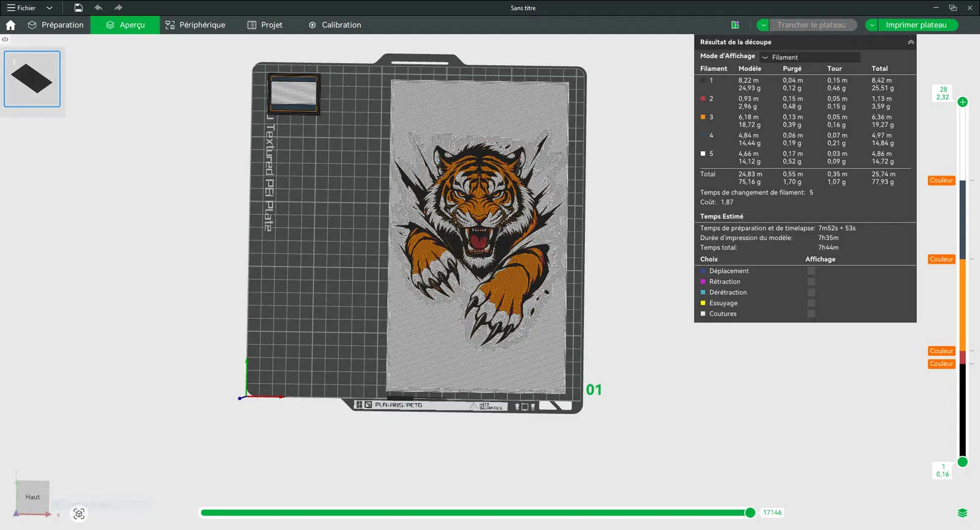Collapse the Résultat de la découpe panel

point(910,42)
